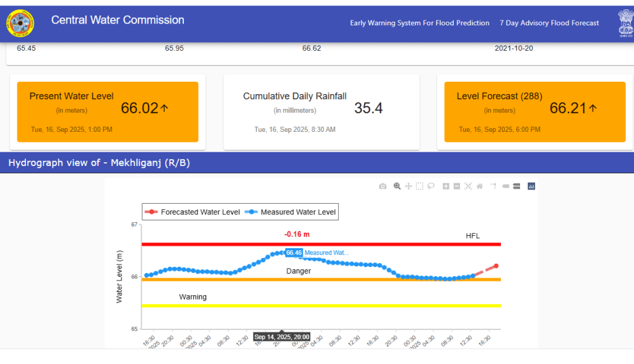Click the Central Water Commission title
The width and height of the screenshot is (634, 364).
(118, 20)
